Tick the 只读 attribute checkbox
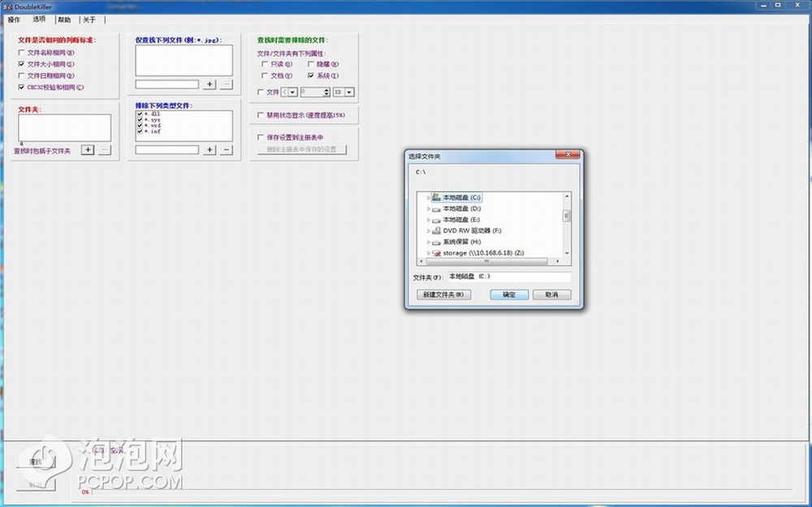812x507 pixels. point(265,64)
